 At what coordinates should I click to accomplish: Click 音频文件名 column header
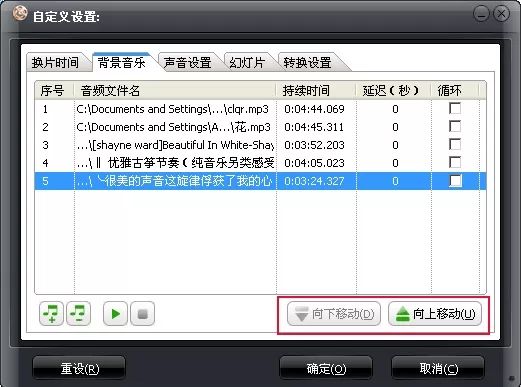click(175, 90)
